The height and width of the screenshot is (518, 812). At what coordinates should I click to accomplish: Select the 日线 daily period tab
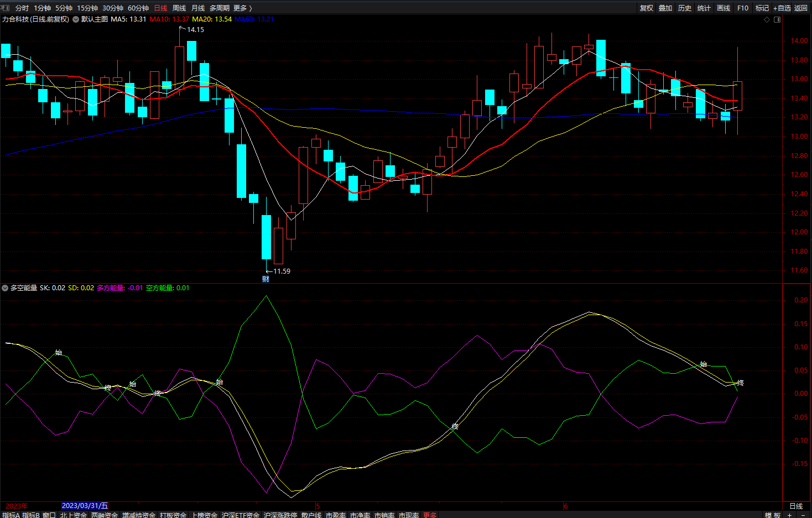coord(160,8)
